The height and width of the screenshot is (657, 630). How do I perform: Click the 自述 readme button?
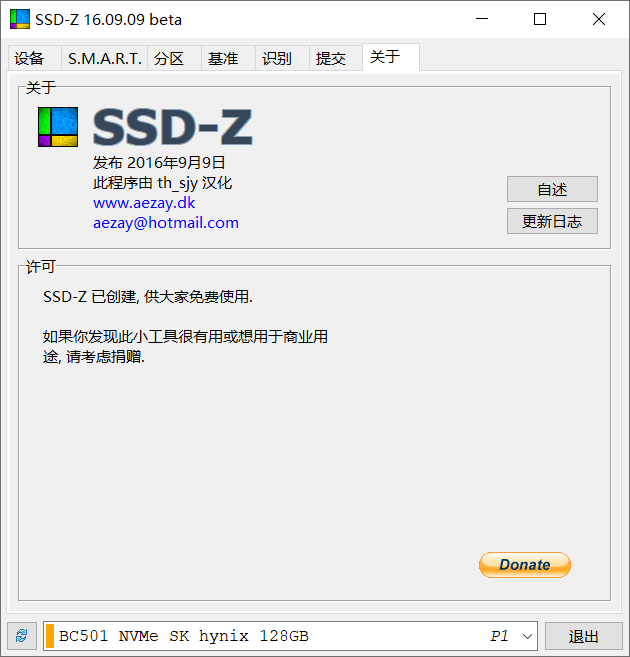coord(552,189)
